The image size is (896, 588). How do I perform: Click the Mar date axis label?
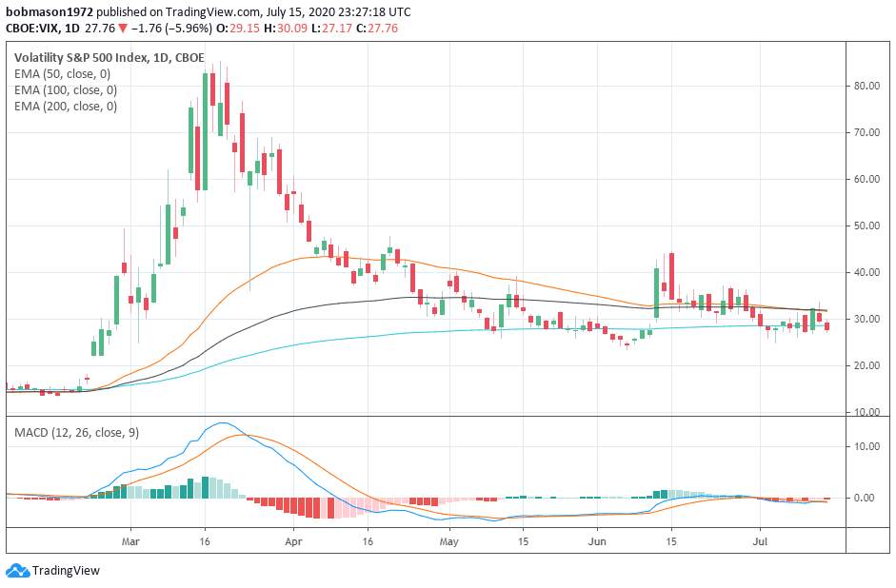point(130,541)
